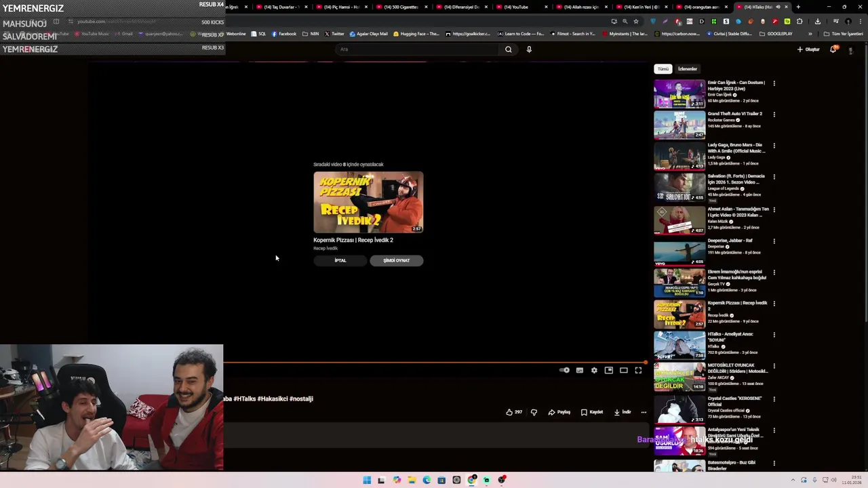The image size is (868, 488).
Task: Open options for HTalks Ameliyat Anısı video
Action: (774, 335)
